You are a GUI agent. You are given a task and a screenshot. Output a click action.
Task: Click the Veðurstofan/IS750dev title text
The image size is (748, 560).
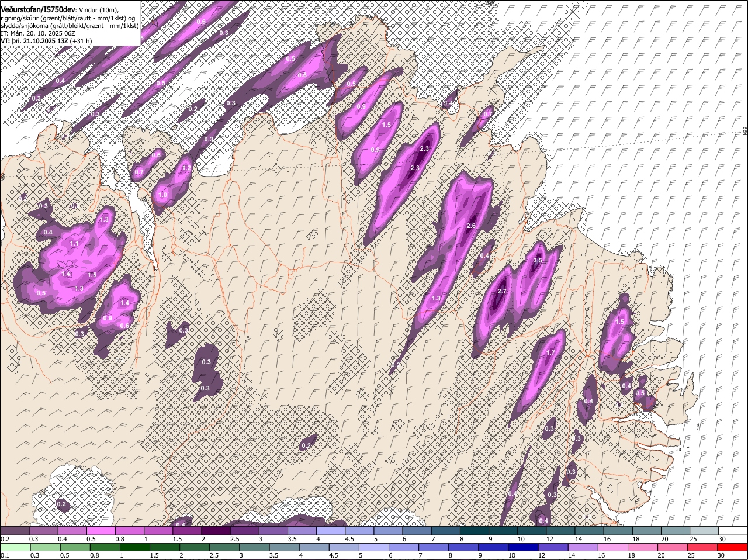pos(37,10)
